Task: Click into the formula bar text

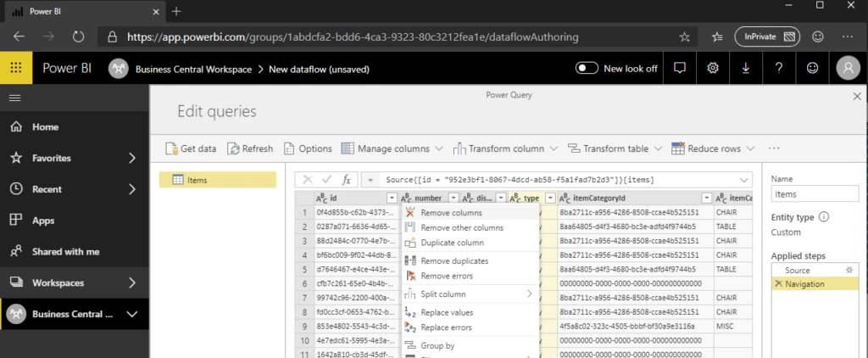Action: [520, 180]
